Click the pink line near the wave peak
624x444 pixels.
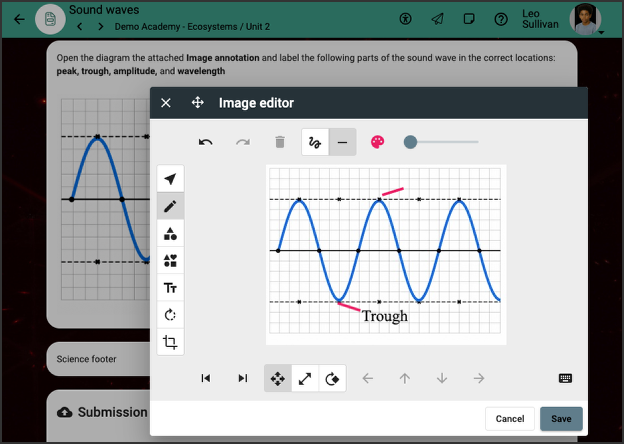pyautogui.click(x=393, y=192)
